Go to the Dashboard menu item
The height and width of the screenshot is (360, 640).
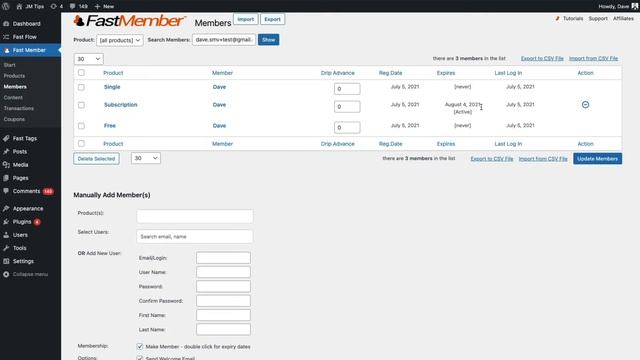pos(27,24)
